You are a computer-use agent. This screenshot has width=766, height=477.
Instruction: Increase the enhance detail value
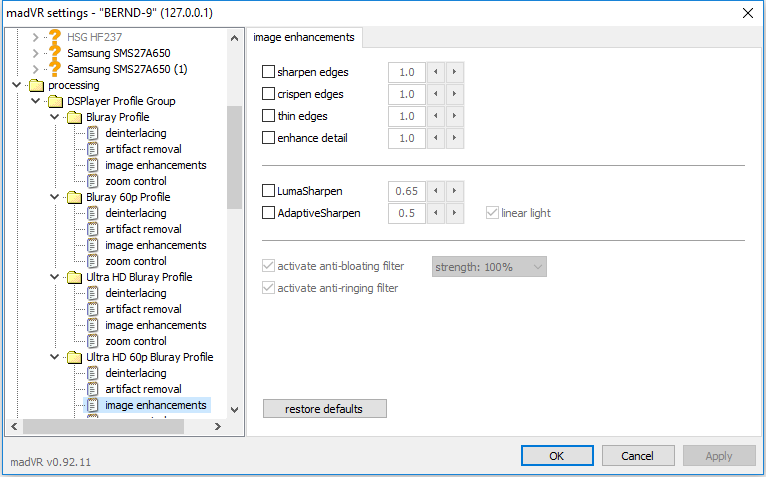454,138
